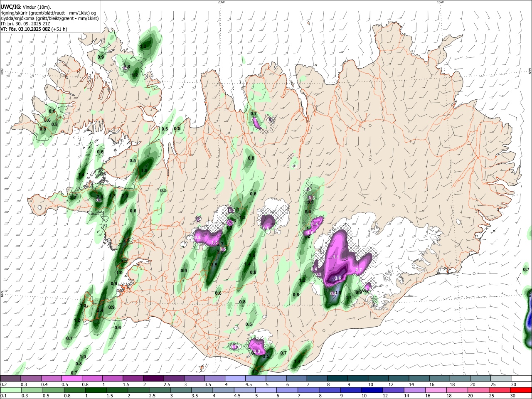Pick the magenta 1–1.5 swatch in the snow scale
This screenshot has height=399, width=532.
click(x=112, y=379)
